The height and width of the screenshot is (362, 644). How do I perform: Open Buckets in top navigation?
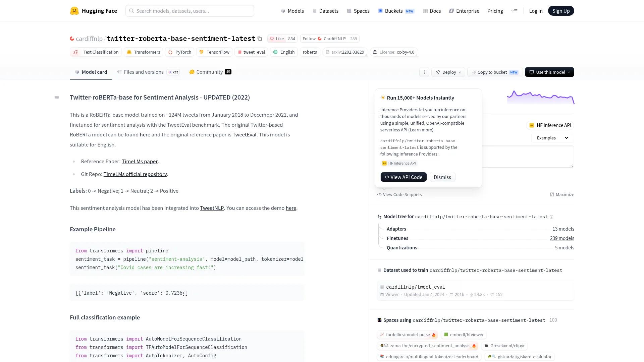396,11
